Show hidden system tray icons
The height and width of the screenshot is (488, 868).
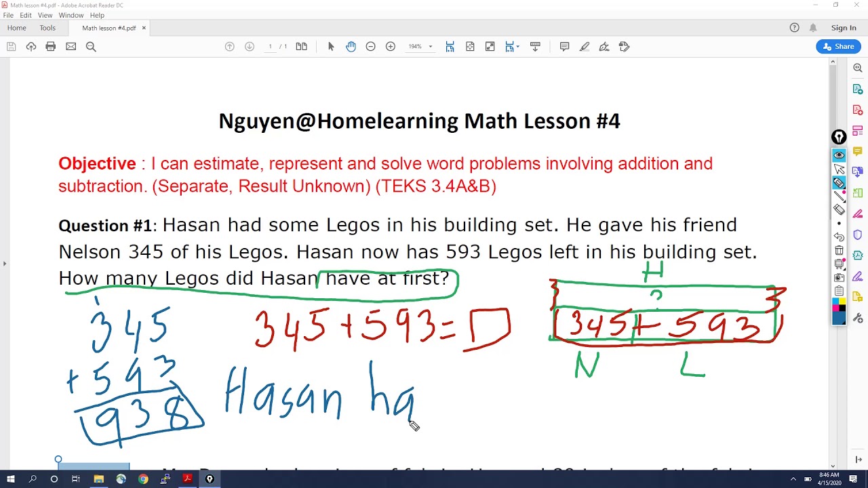coord(794,479)
